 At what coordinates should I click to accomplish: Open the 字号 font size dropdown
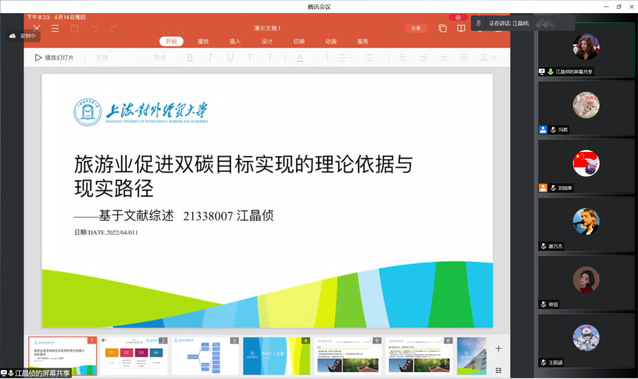click(x=163, y=58)
